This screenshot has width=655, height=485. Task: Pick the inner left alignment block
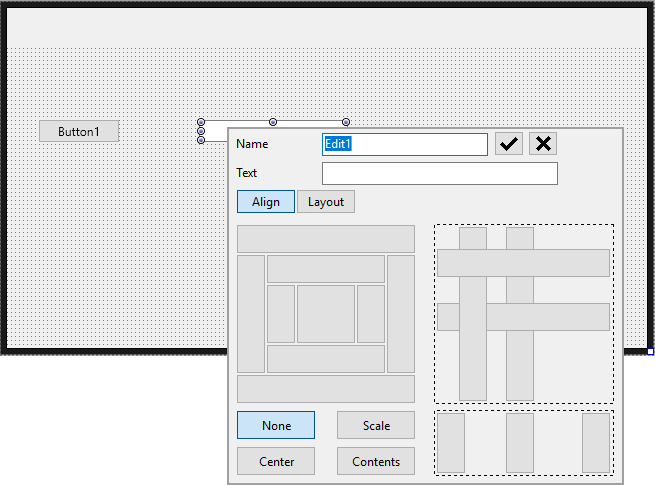coord(281,314)
